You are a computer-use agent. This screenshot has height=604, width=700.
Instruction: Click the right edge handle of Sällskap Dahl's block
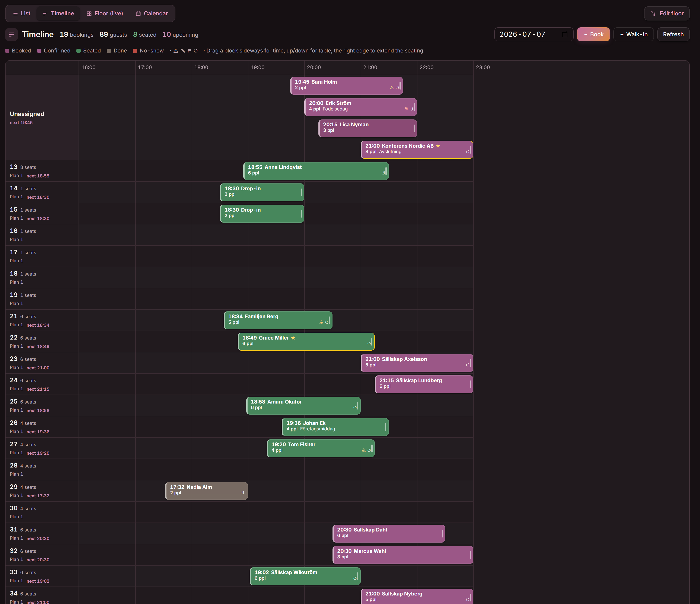(x=442, y=534)
